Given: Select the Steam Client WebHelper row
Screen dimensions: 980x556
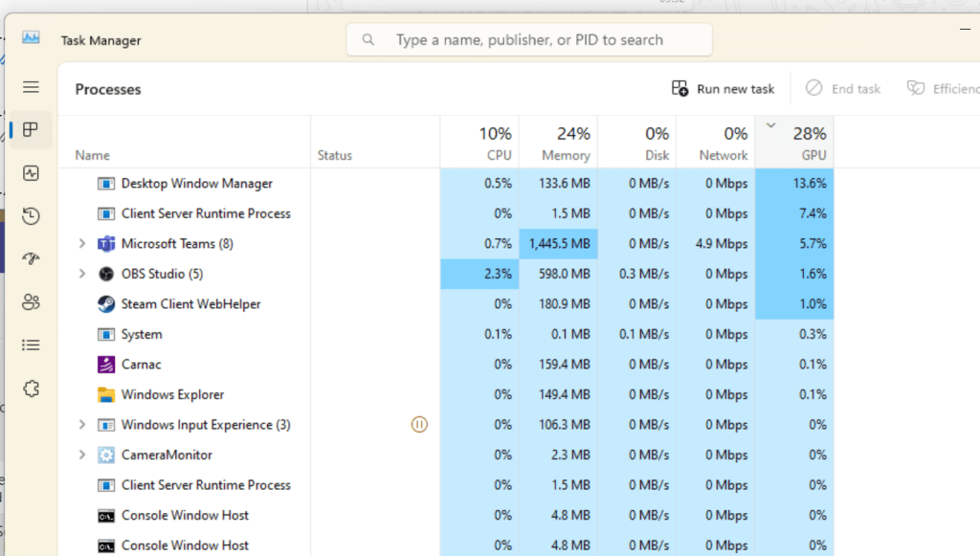Looking at the screenshot, I should click(446, 304).
